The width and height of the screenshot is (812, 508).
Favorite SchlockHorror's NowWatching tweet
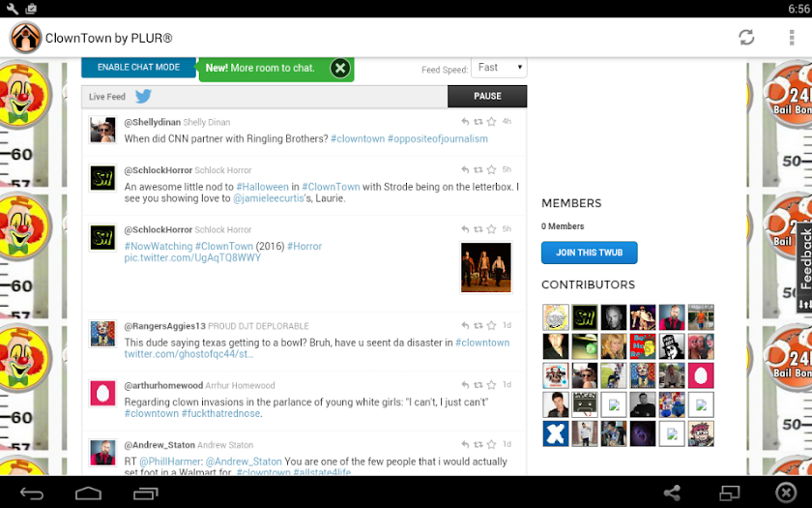point(491,229)
